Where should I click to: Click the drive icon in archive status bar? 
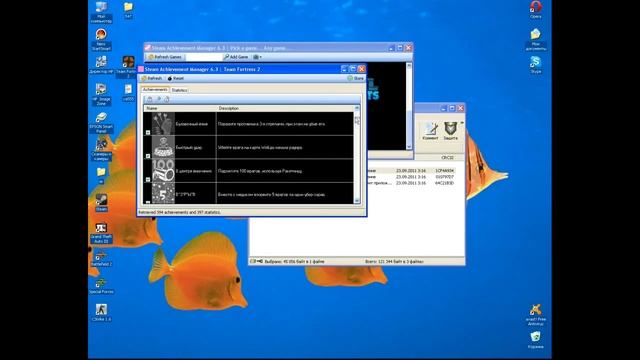tap(253, 261)
